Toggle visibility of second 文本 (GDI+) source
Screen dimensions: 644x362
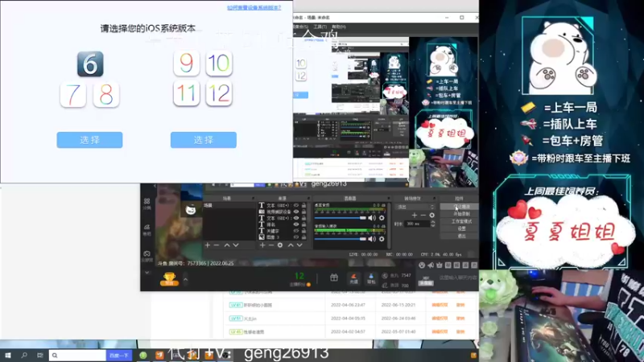[x=296, y=218]
